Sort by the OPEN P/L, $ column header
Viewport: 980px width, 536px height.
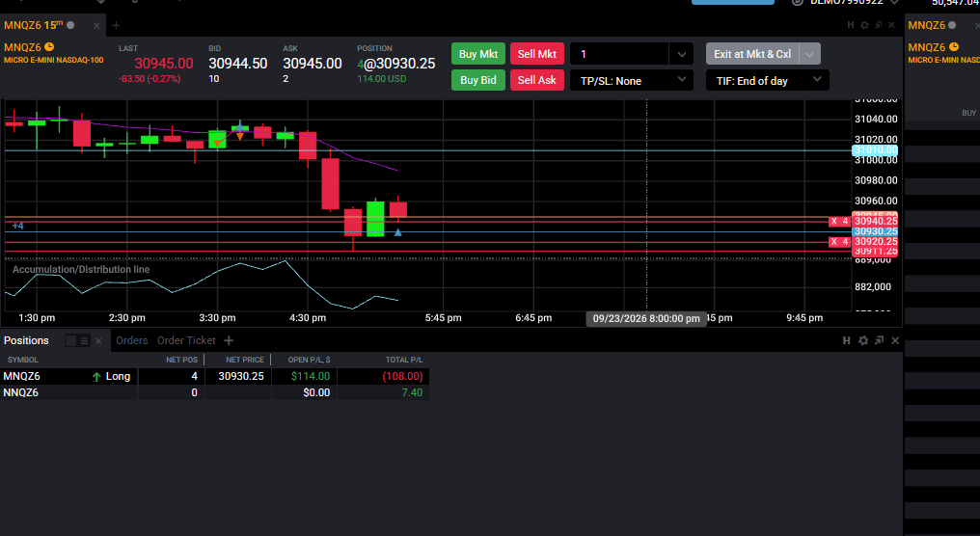click(x=309, y=360)
